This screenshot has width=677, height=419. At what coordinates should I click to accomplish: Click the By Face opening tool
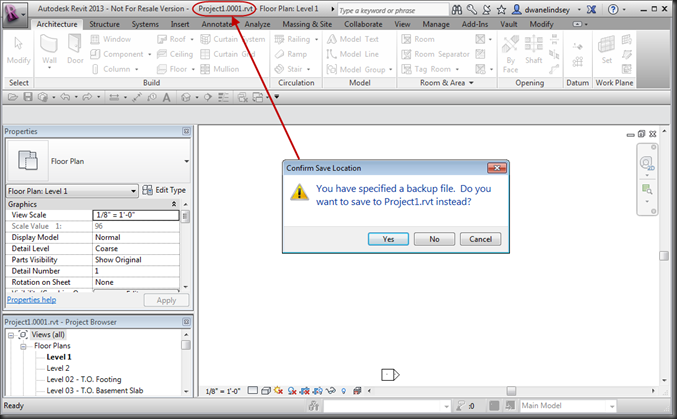[510, 54]
